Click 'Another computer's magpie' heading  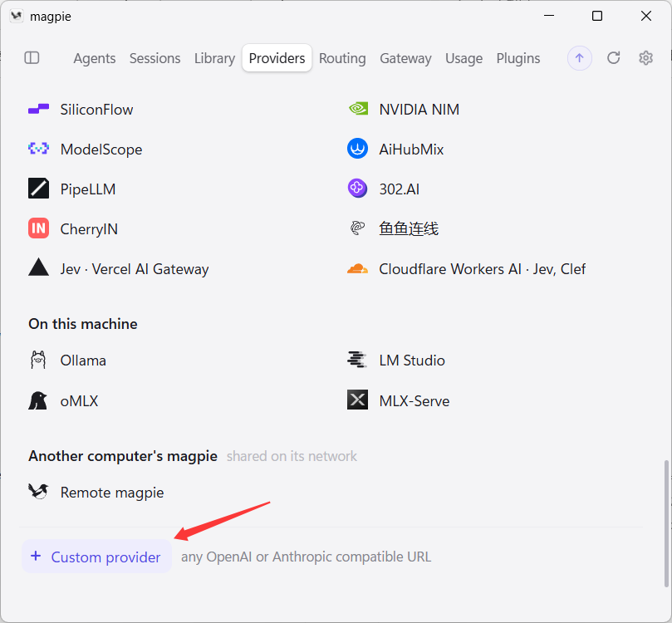coord(123,456)
